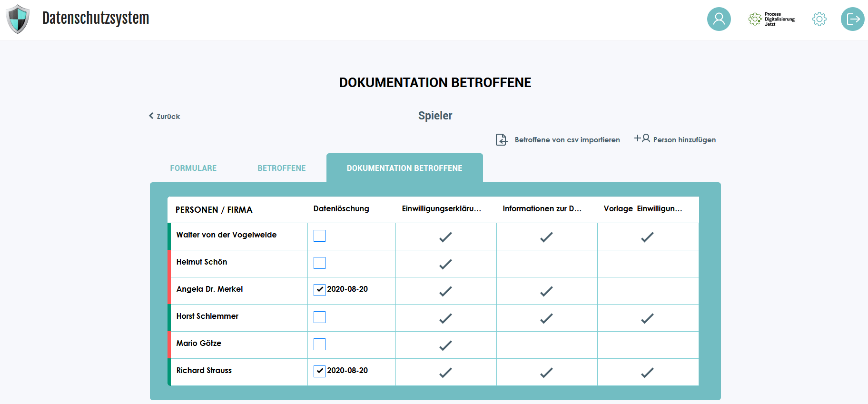The height and width of the screenshot is (404, 868).
Task: Check the Datenlöschung box for Mario Götze
Action: pos(319,345)
